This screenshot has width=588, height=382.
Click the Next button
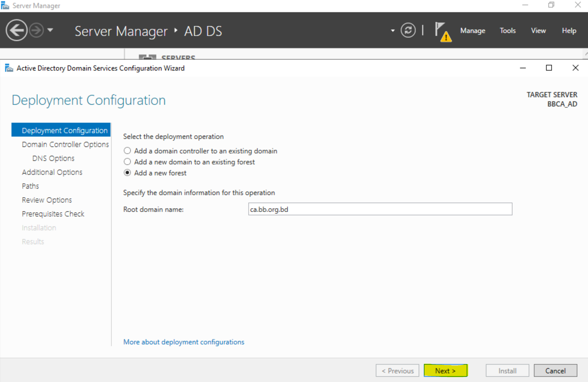click(446, 371)
